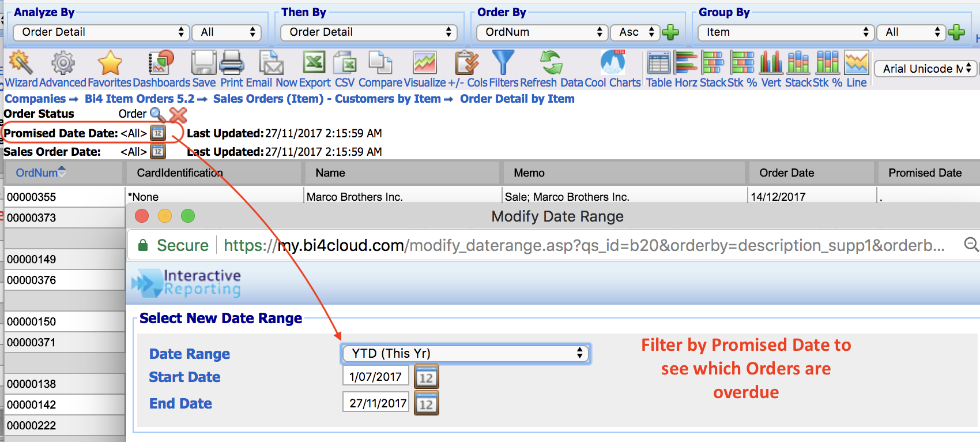Click the address bar zoom magnifier
This screenshot has width=980, height=442.
pos(971,245)
